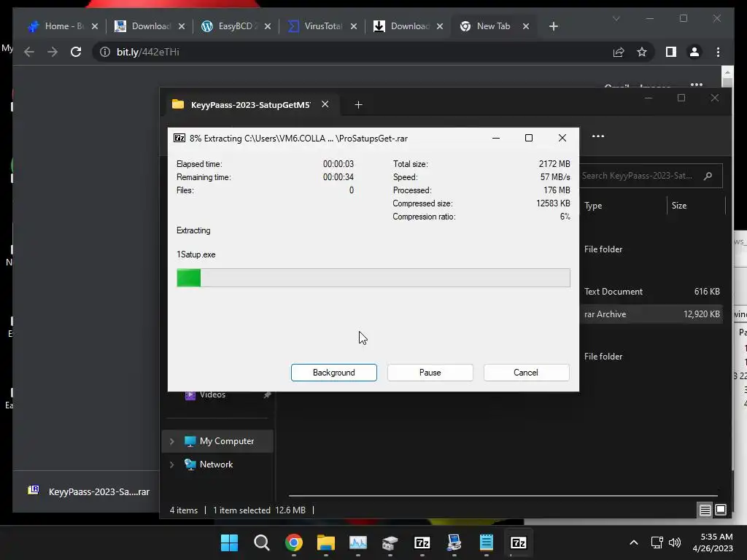Open the monitor graph app in taskbar
This screenshot has height=560, width=747.
click(357, 542)
